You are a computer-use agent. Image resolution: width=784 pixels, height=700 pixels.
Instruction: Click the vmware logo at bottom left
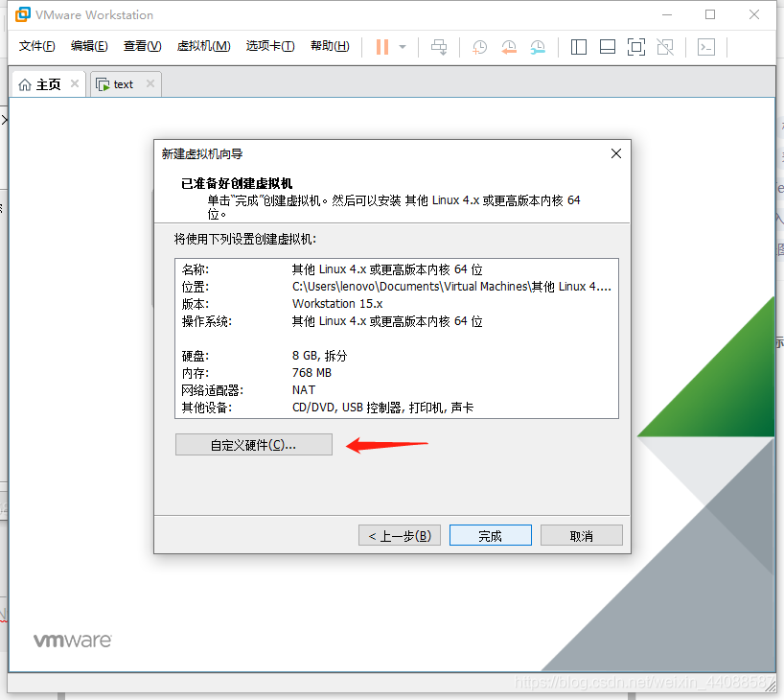73,641
